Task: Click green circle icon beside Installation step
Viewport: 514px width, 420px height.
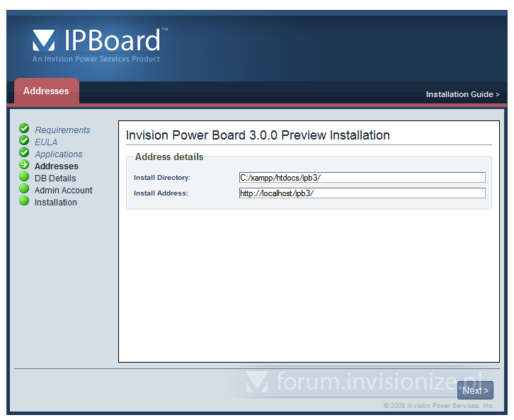Action: (24, 201)
